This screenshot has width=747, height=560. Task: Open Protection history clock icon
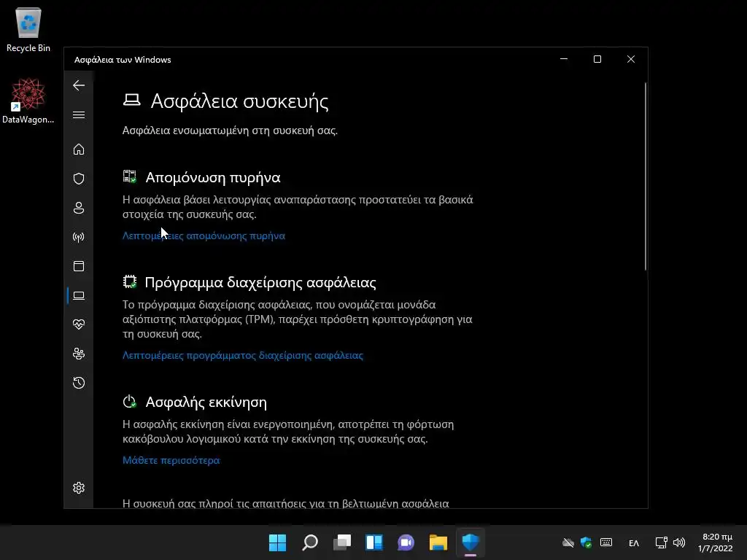[x=79, y=383]
